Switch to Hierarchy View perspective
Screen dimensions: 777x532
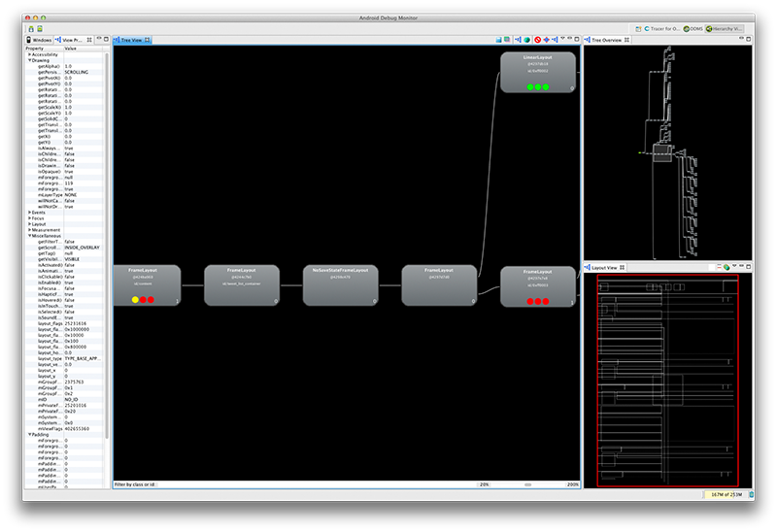pyautogui.click(x=725, y=29)
